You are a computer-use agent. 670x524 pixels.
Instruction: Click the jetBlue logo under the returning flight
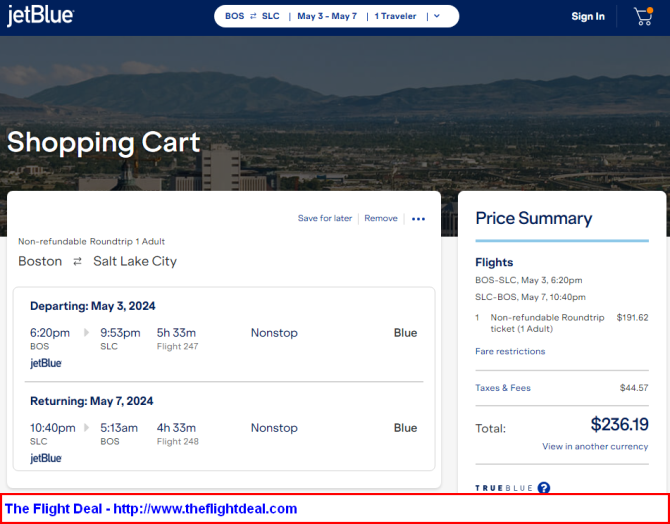point(46,458)
